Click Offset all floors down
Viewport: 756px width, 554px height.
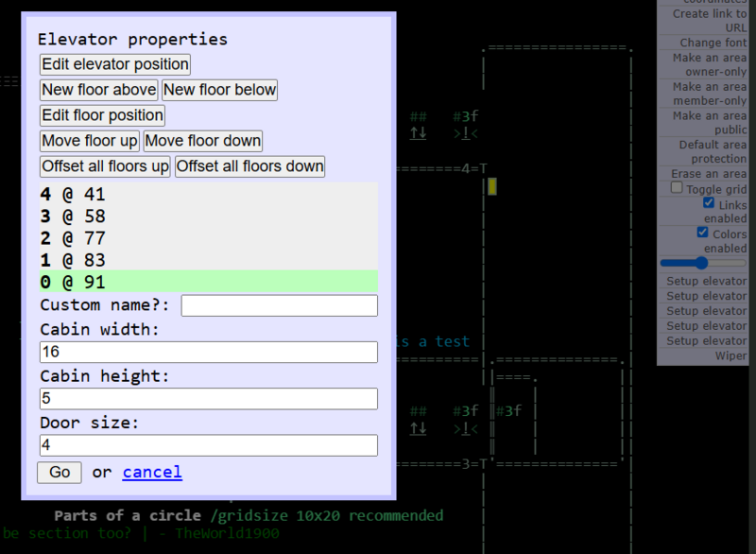click(x=249, y=166)
